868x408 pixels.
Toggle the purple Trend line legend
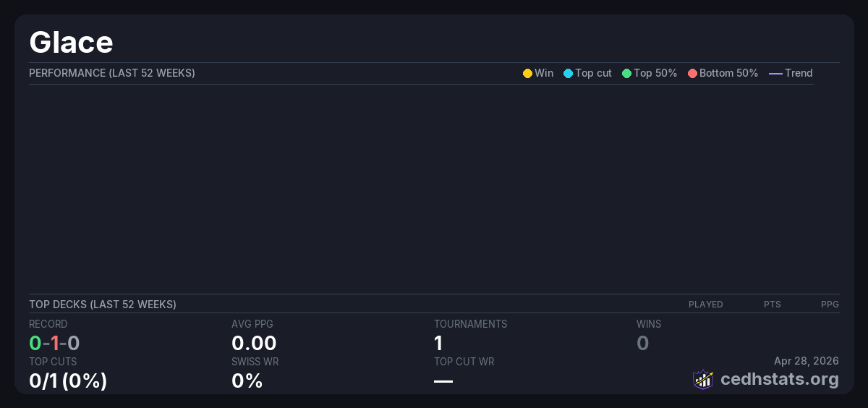click(790, 73)
